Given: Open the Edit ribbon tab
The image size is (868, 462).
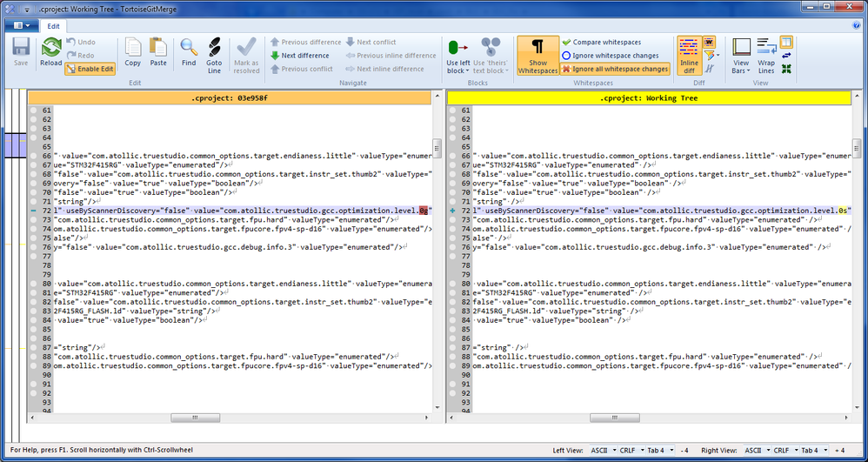Looking at the screenshot, I should pos(53,26).
